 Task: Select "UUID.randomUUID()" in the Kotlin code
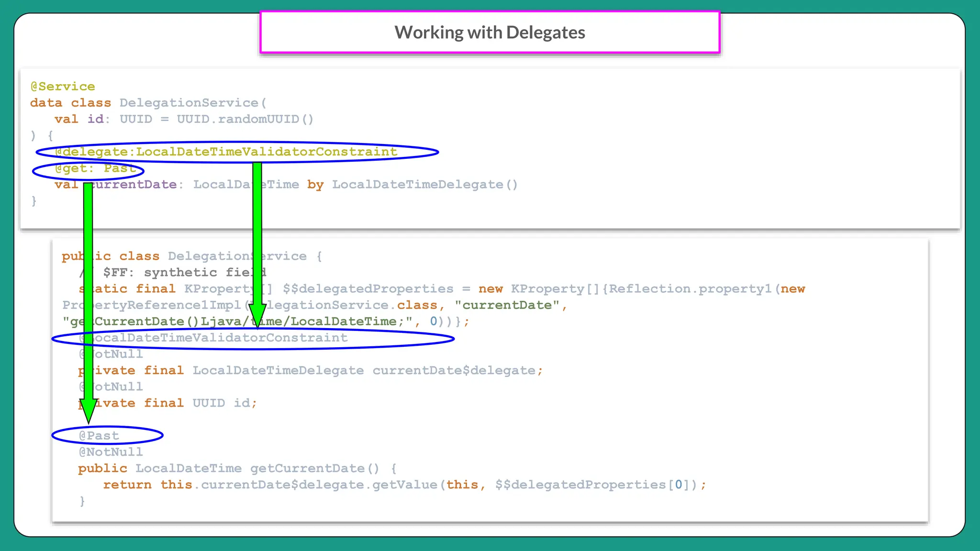tap(245, 119)
